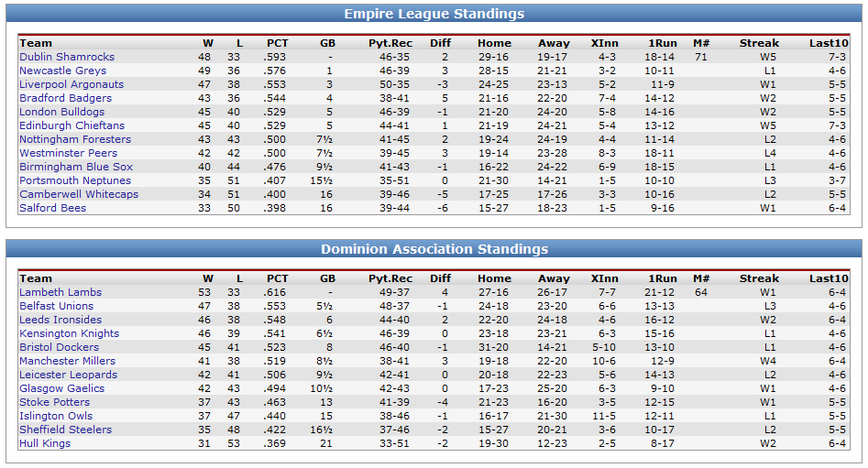
Task: Click the Dominion Association Standings header
Action: [434, 249]
